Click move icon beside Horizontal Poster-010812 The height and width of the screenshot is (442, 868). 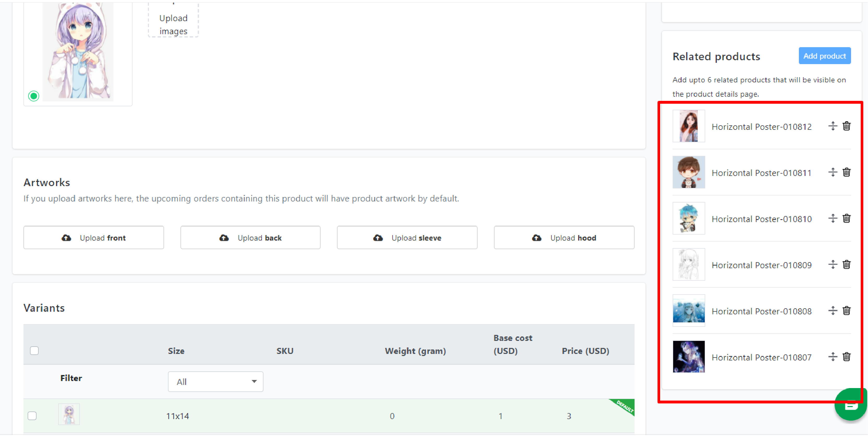(x=833, y=126)
